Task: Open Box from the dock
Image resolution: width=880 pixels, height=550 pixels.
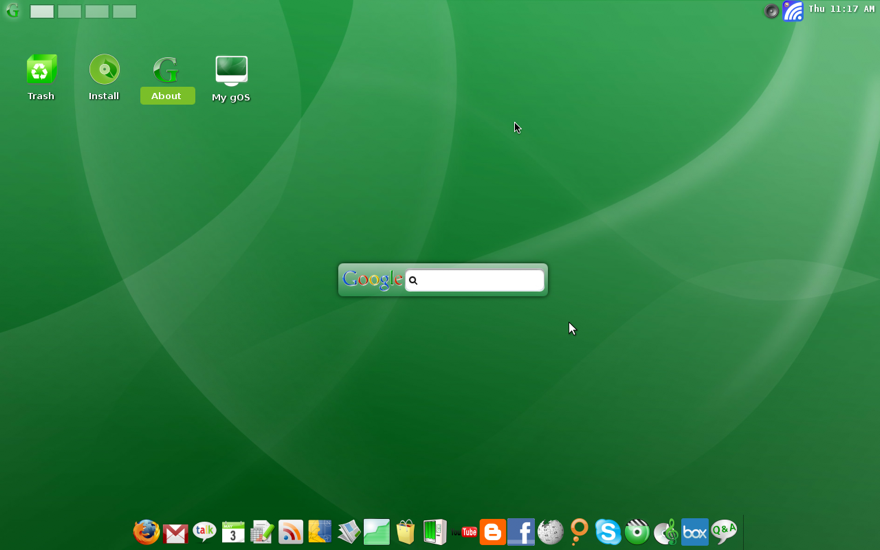Action: pos(695,532)
